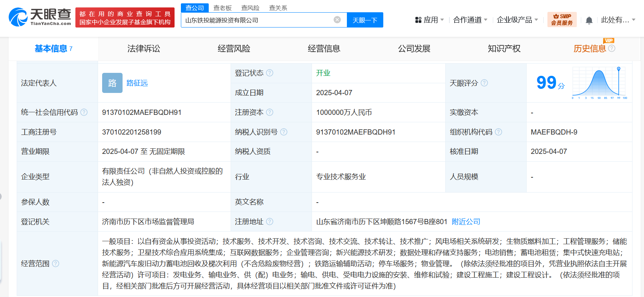Open legal representative 路征远 link
The width and height of the screenshot is (644, 297).
[137, 83]
